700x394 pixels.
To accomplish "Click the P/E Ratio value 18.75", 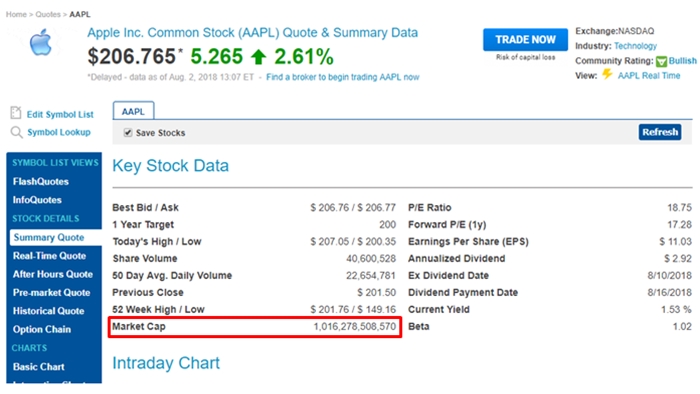I will [x=679, y=207].
